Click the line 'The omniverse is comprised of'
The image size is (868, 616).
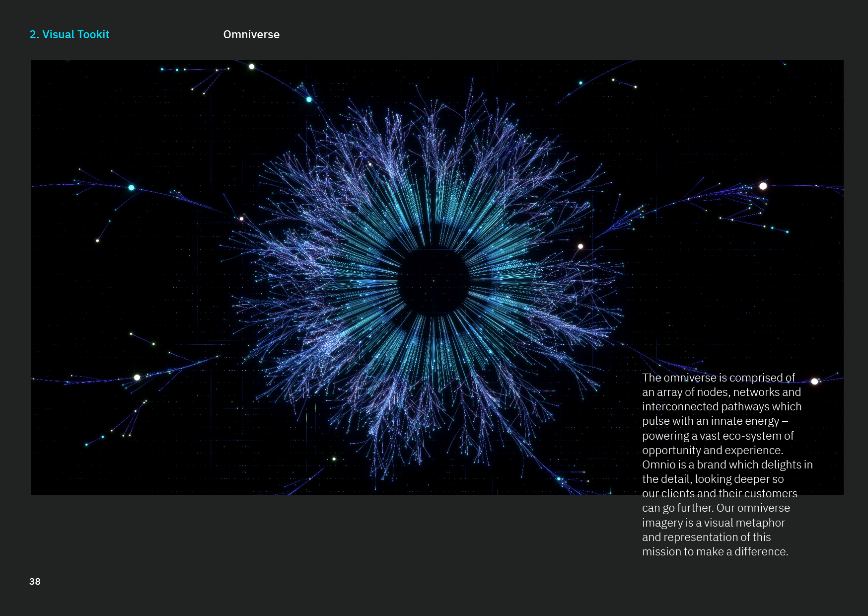[719, 378]
